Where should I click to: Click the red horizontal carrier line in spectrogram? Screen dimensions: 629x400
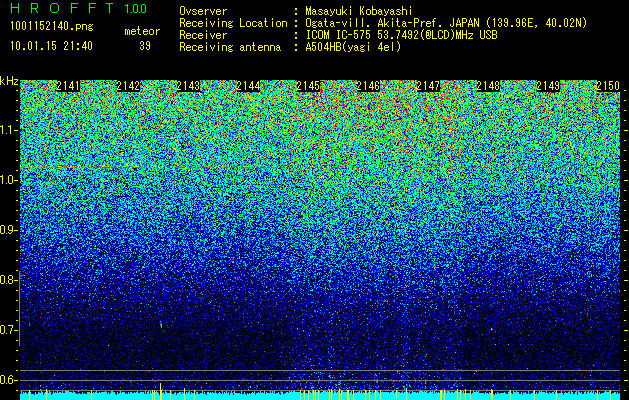(320, 167)
